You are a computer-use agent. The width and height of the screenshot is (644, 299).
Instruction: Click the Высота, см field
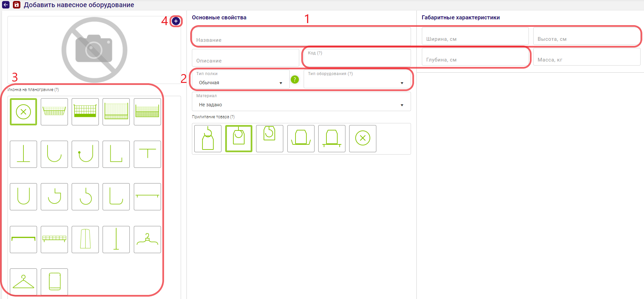[587, 36]
